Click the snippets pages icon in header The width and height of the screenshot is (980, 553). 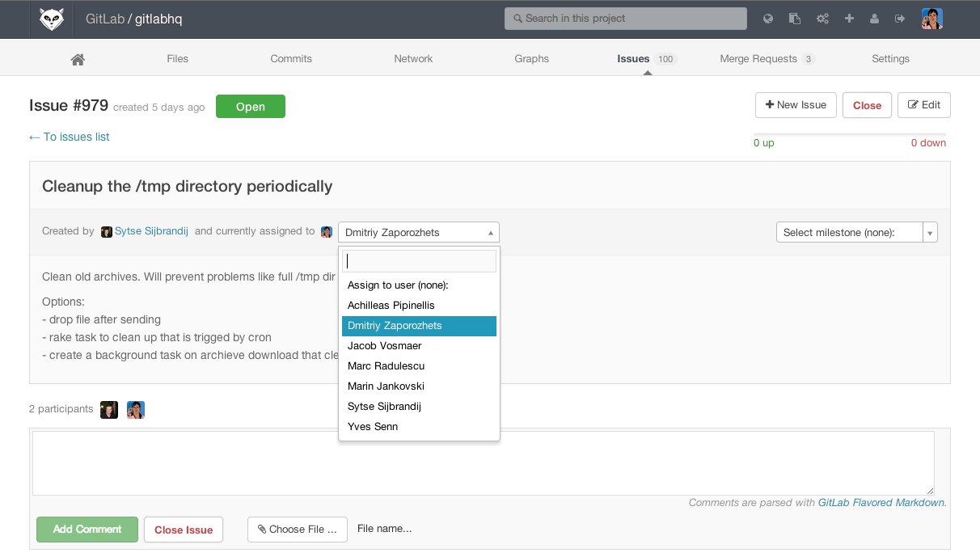click(x=795, y=19)
